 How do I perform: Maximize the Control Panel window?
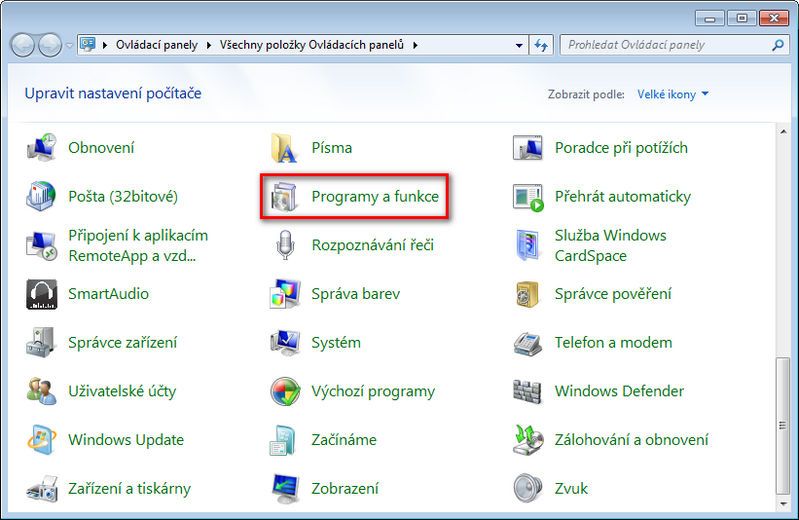pos(741,18)
